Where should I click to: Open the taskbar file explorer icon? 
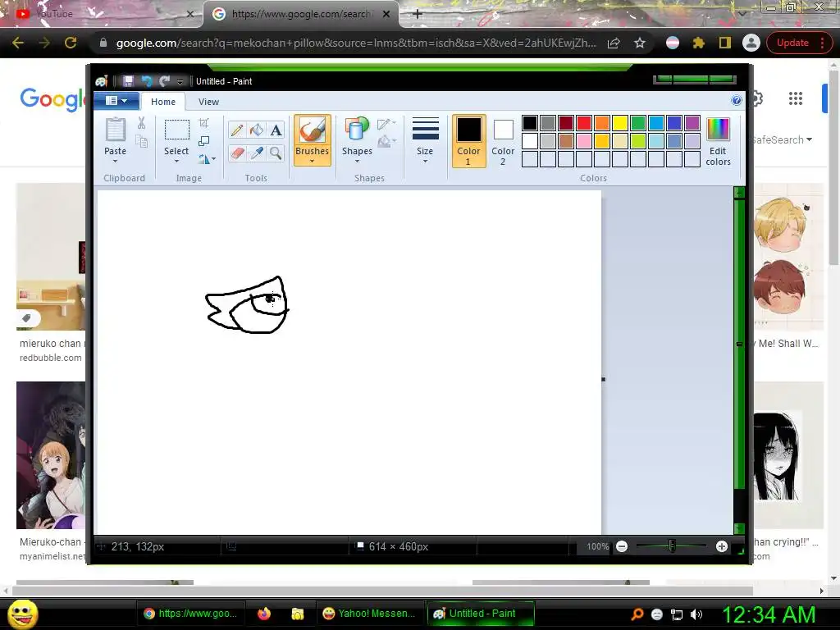[x=297, y=614]
